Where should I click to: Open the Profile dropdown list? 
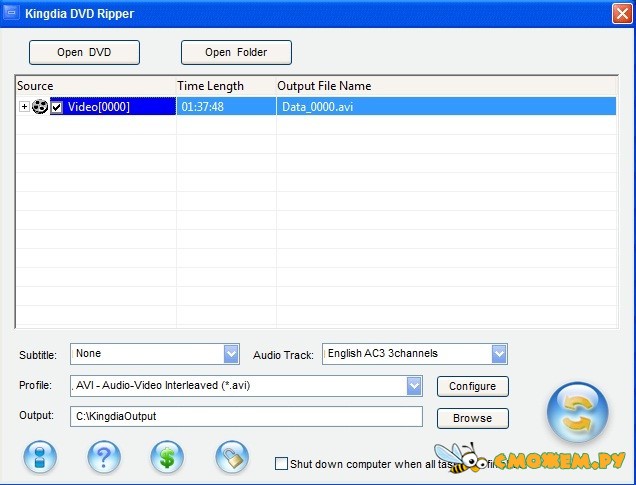[414, 386]
